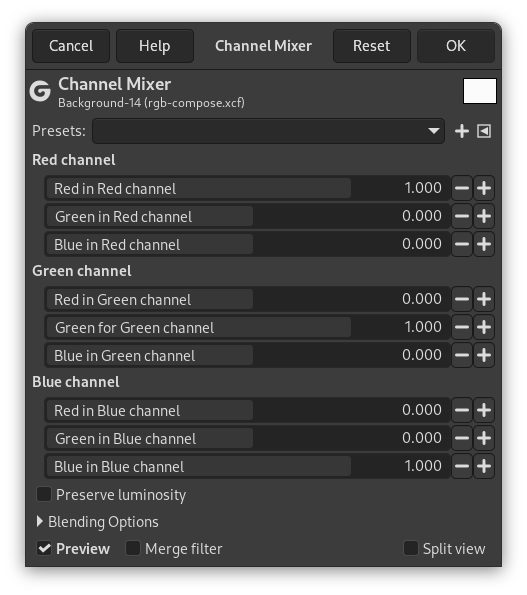
Task: Decrease Green in Red channel value
Action: pos(462,216)
